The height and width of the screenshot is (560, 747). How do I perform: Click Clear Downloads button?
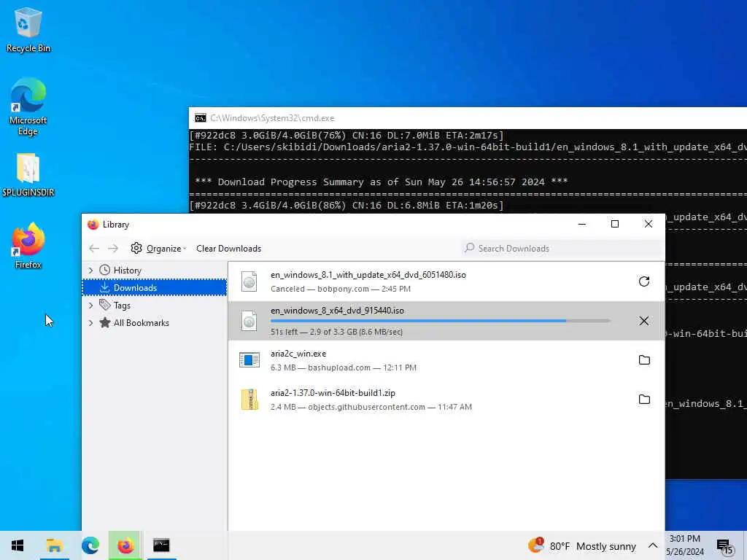[228, 248]
